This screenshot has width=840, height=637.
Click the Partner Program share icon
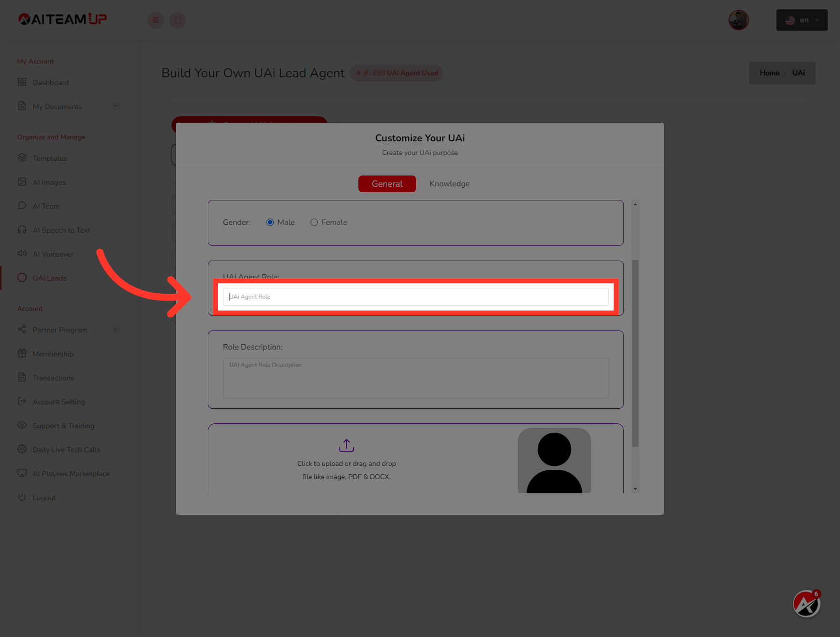22,329
